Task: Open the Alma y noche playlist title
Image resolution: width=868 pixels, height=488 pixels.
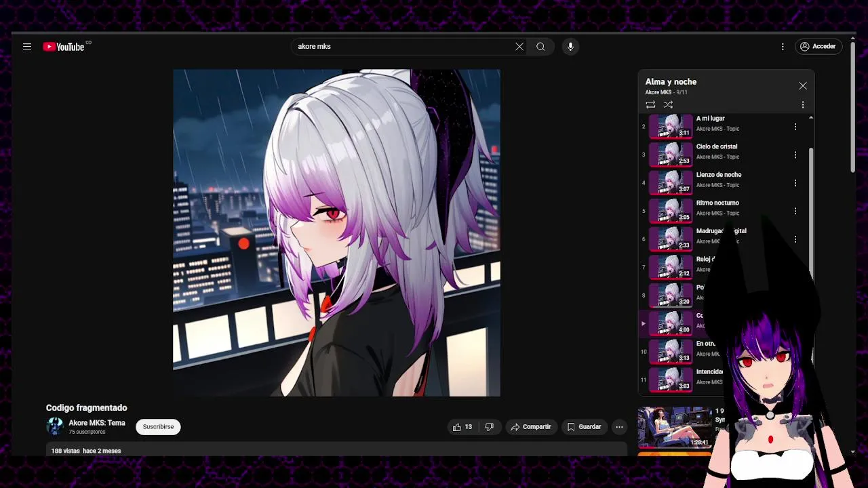Action: [x=671, y=82]
